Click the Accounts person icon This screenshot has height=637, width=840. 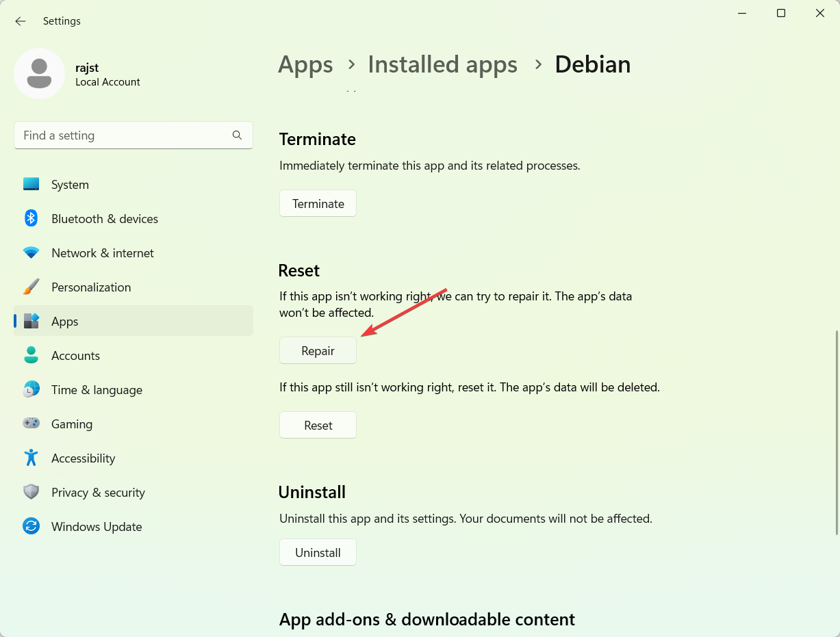point(31,355)
